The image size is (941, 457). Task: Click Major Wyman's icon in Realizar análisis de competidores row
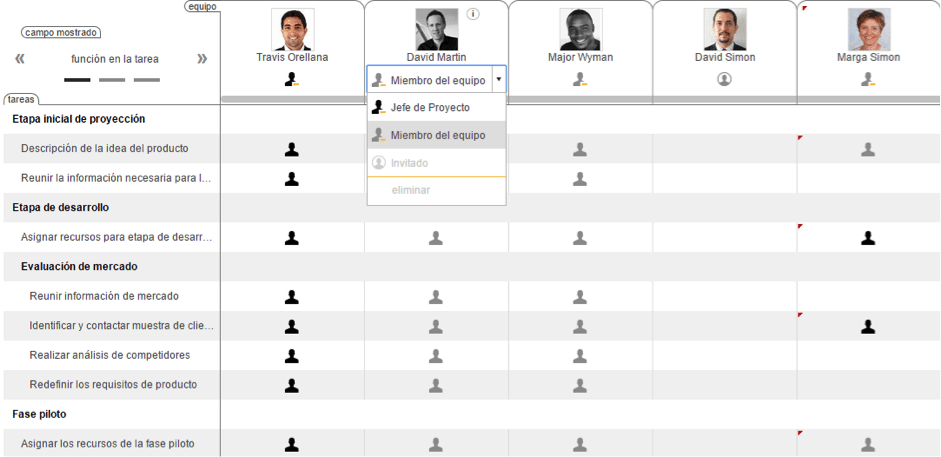point(580,356)
